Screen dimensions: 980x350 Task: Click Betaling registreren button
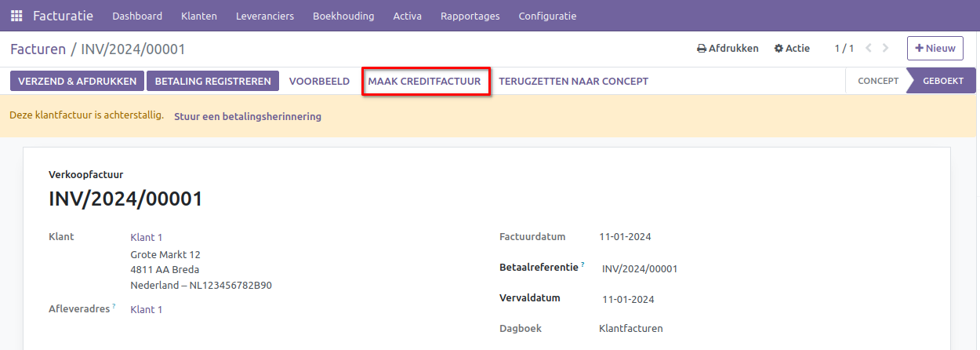coord(213,81)
